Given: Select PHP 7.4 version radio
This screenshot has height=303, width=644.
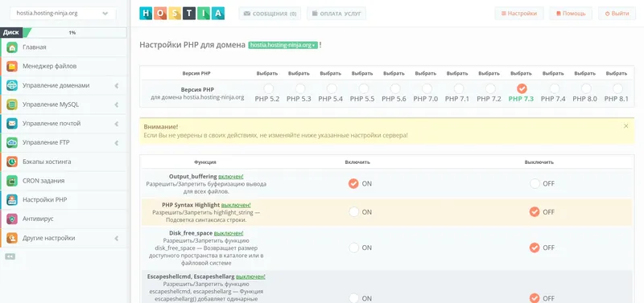Looking at the screenshot, I should click(555, 88).
